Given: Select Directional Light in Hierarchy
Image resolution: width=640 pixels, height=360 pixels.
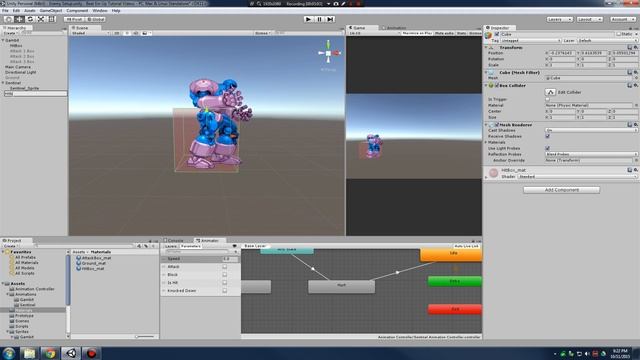Looking at the screenshot, I should click(20, 72).
